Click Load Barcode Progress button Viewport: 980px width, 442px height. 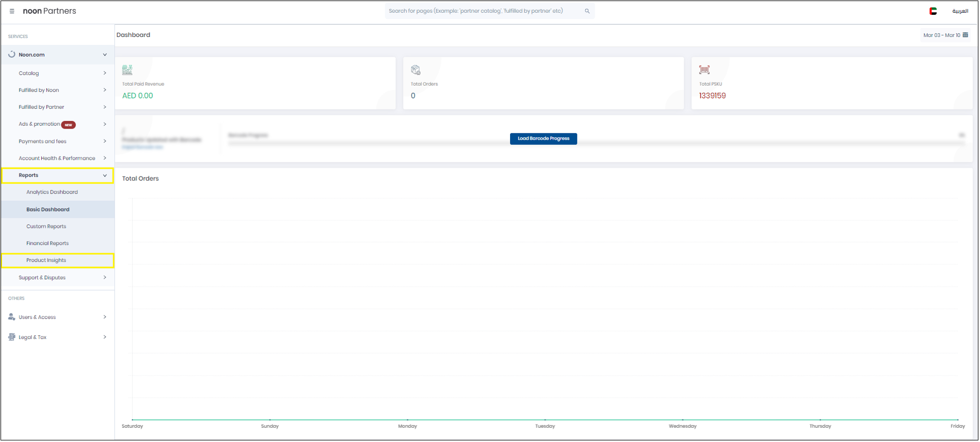pyautogui.click(x=543, y=139)
